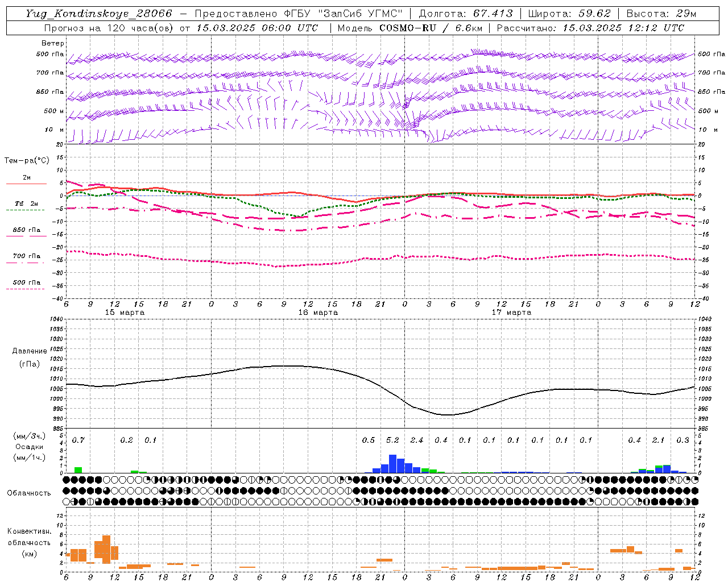Click the Давление pressure panel label
This screenshot has width=728, height=582.
pos(30,351)
